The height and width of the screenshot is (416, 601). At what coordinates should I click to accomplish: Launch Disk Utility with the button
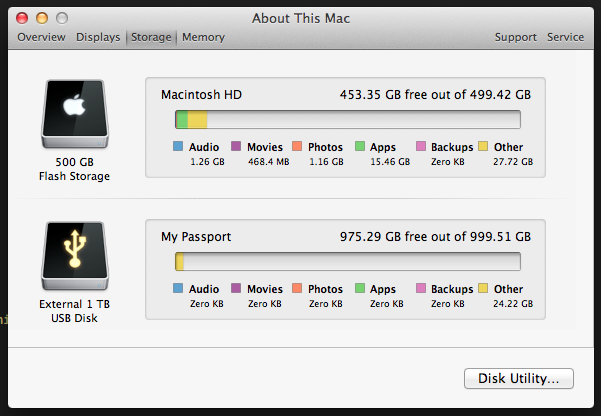pyautogui.click(x=519, y=378)
